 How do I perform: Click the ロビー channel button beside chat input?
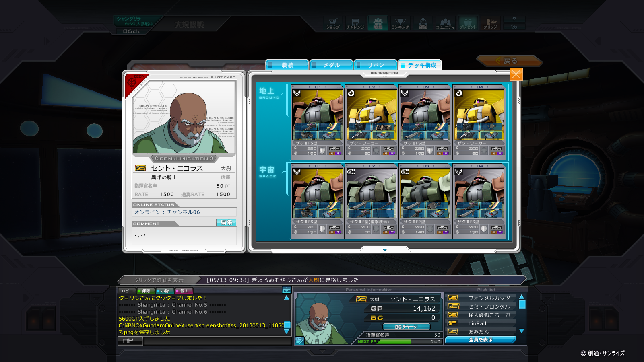point(130,341)
